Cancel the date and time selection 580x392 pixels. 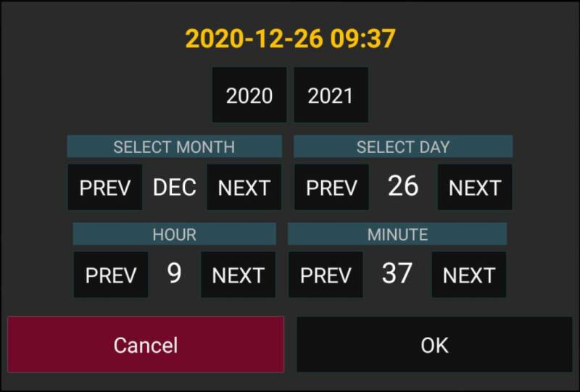click(146, 345)
